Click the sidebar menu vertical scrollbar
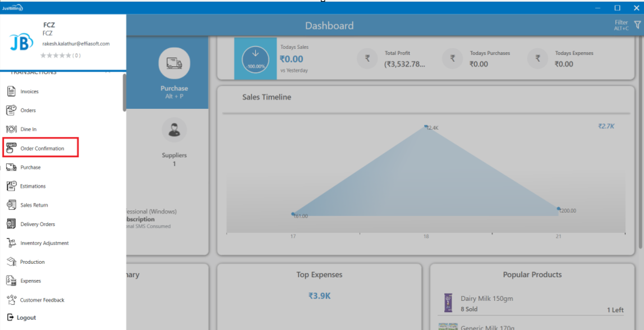 [x=124, y=93]
